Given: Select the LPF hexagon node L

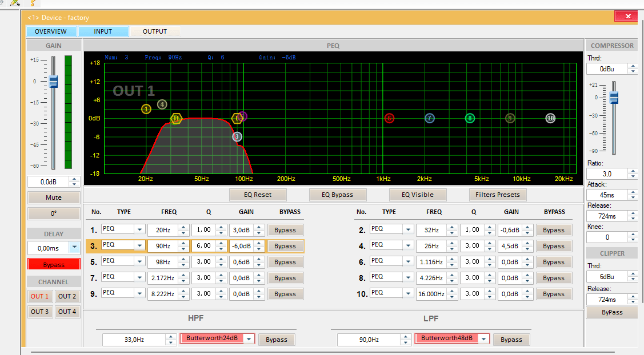Looking at the screenshot, I should click(236, 119).
